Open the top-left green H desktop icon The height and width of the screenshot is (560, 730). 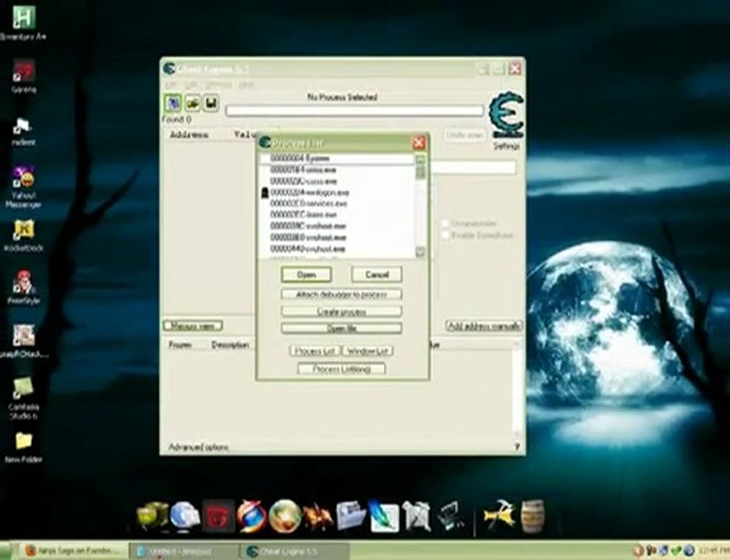[x=23, y=22]
